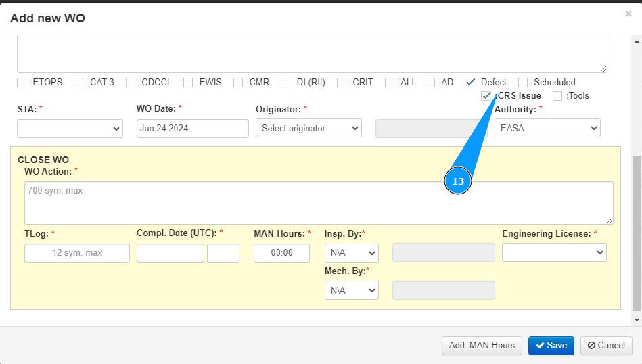Click the Cancel button
Viewport: 642px width, 364px height.
(606, 345)
